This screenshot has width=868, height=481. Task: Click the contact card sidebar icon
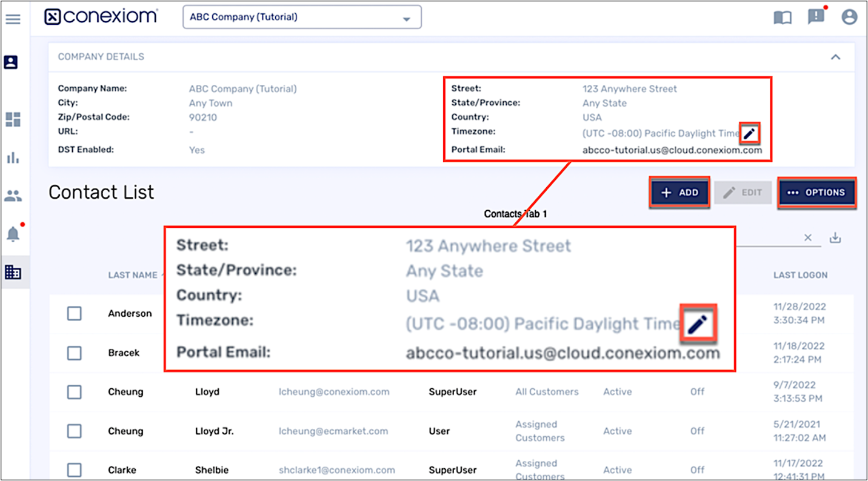[x=11, y=62]
